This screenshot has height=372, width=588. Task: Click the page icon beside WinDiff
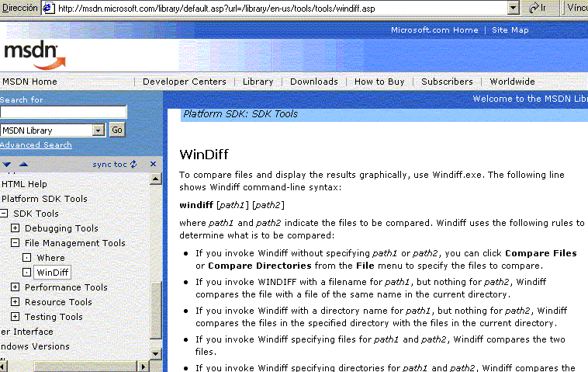[x=26, y=272]
